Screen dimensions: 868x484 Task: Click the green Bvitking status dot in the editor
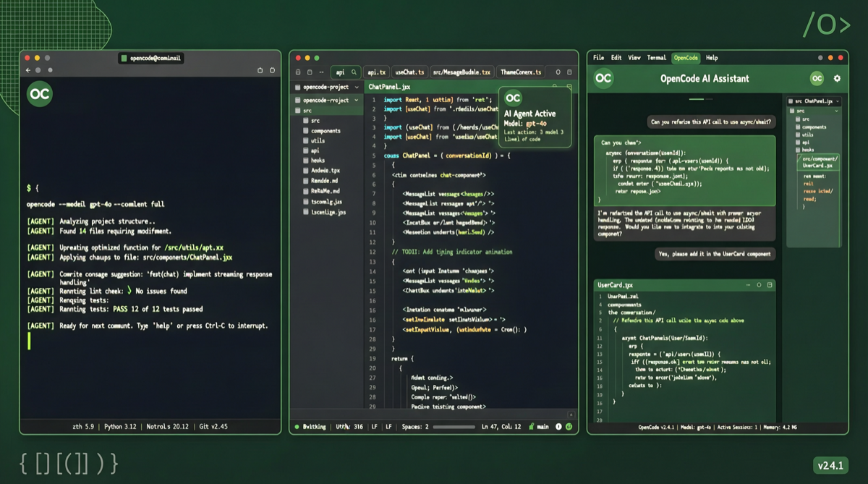pyautogui.click(x=297, y=427)
